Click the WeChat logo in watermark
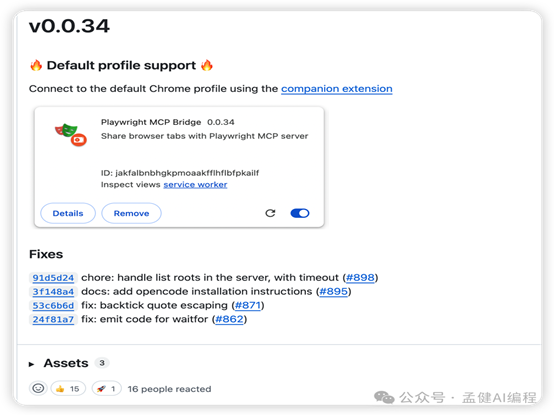This screenshot has height=415, width=554. tap(384, 397)
